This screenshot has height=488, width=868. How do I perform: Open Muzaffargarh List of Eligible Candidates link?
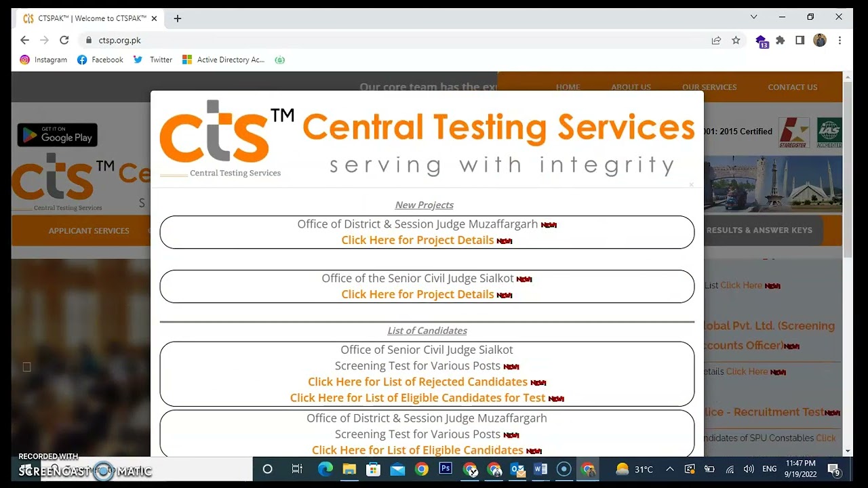(x=418, y=450)
